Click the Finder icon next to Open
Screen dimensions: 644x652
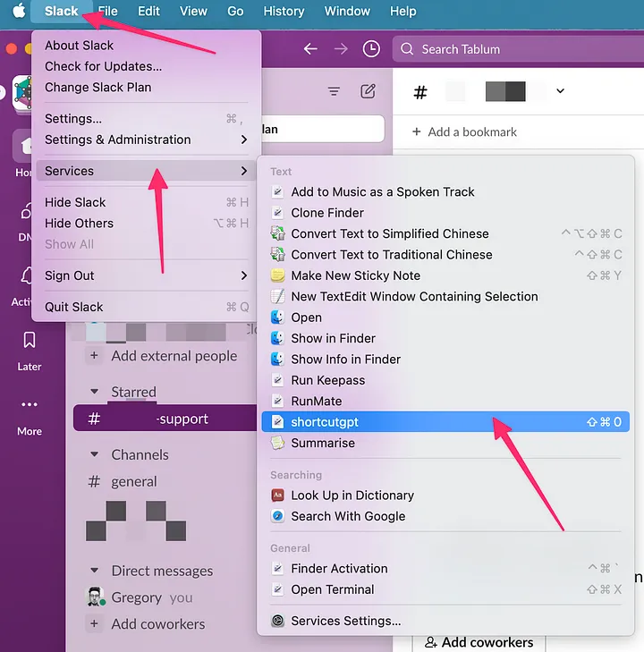(277, 318)
